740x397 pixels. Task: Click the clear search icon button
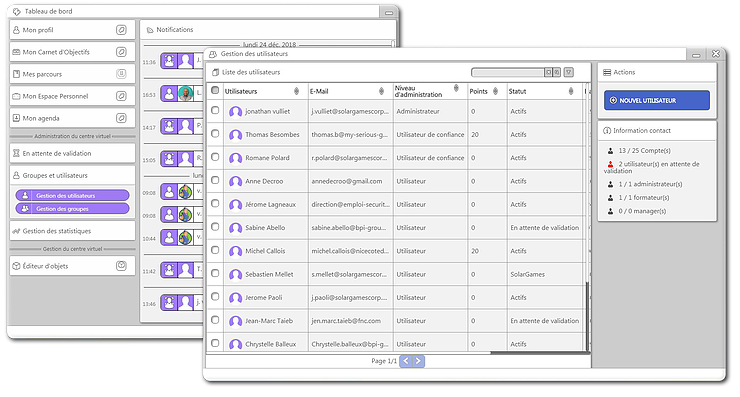557,72
